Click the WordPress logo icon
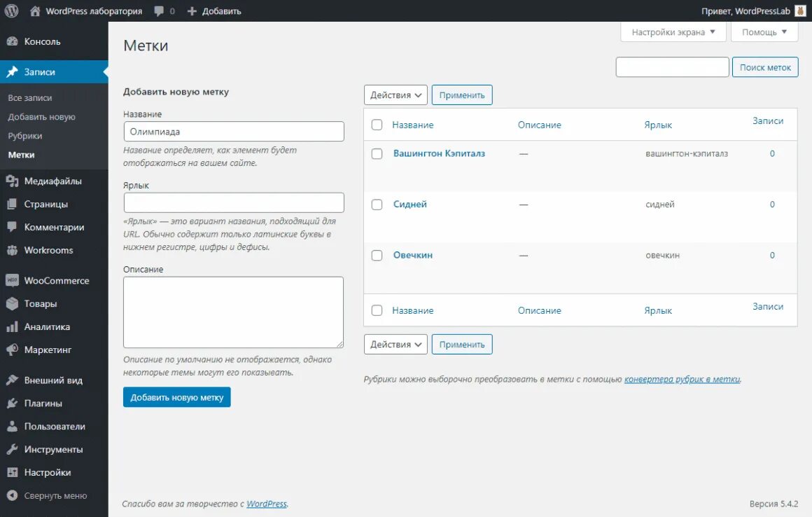This screenshot has width=812, height=517. (x=11, y=11)
